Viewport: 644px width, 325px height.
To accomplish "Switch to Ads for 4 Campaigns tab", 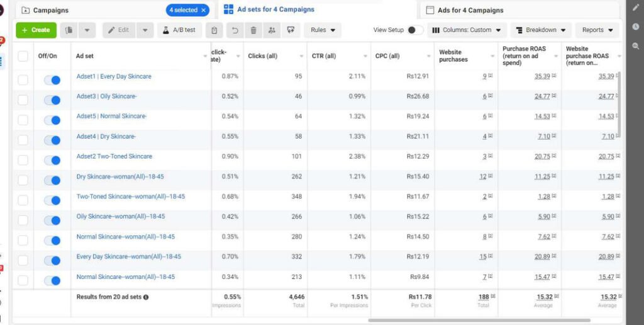I will 519,10.
